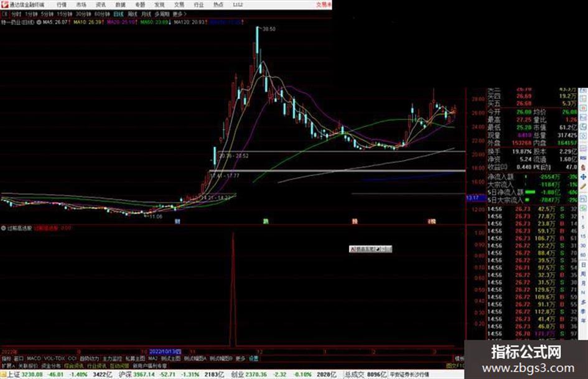Click the 38.50 peak price label
Viewport: 588px width, 379px height.
click(x=269, y=29)
